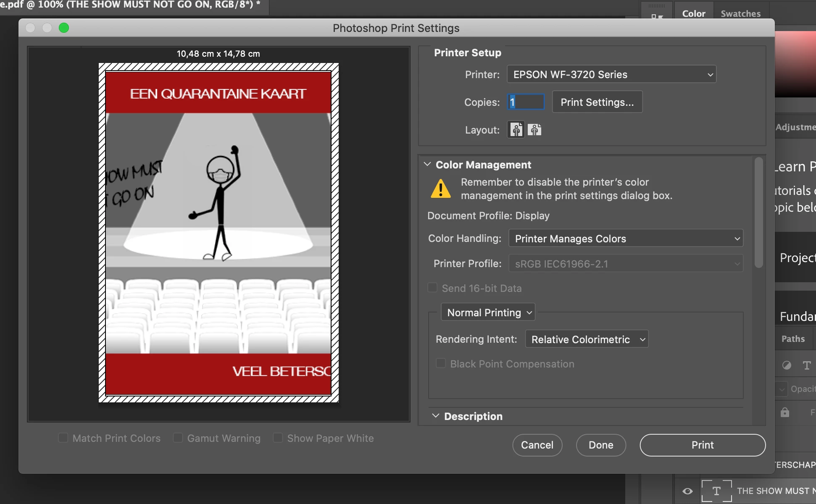Click the adjustment layer filter icon
This screenshot has height=504, width=816.
pyautogui.click(x=787, y=365)
